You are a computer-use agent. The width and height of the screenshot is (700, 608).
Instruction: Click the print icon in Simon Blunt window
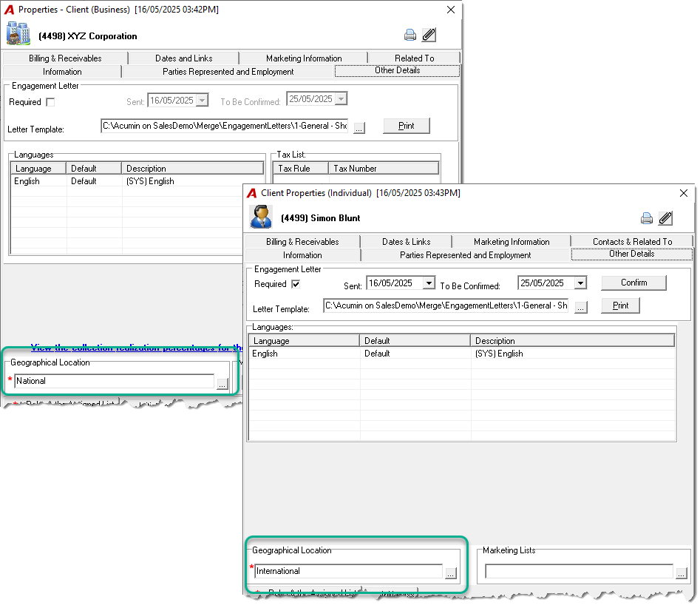pyautogui.click(x=647, y=218)
